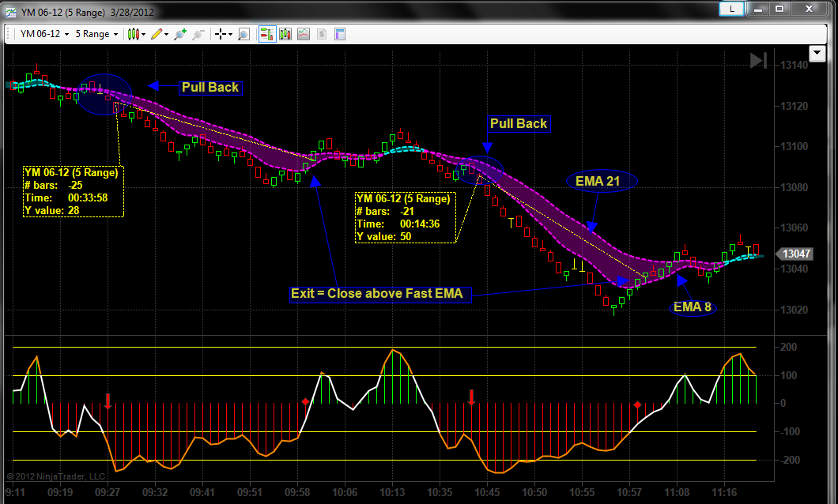The image size is (838, 504).
Task: Minimize the chart window
Action: 758,9
